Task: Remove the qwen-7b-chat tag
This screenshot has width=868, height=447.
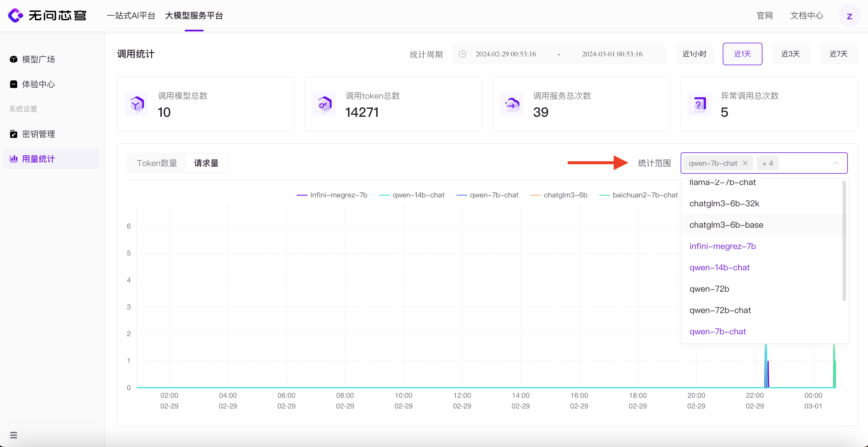Action: click(745, 163)
